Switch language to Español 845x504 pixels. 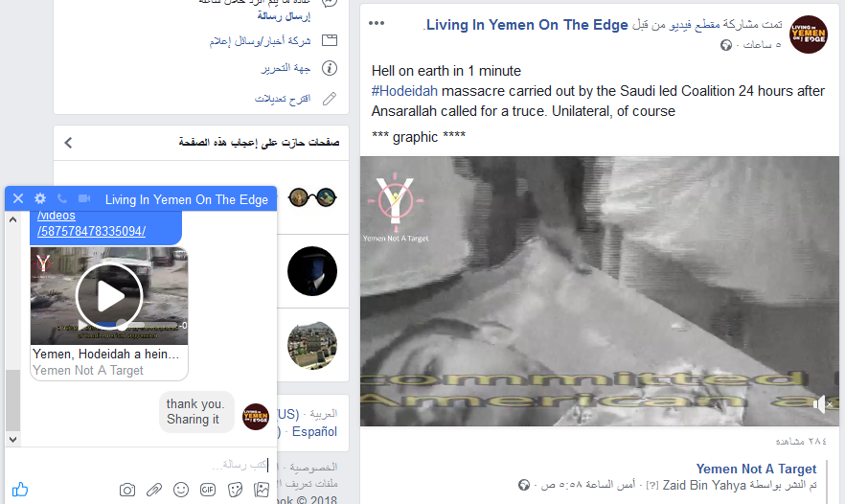(x=314, y=431)
